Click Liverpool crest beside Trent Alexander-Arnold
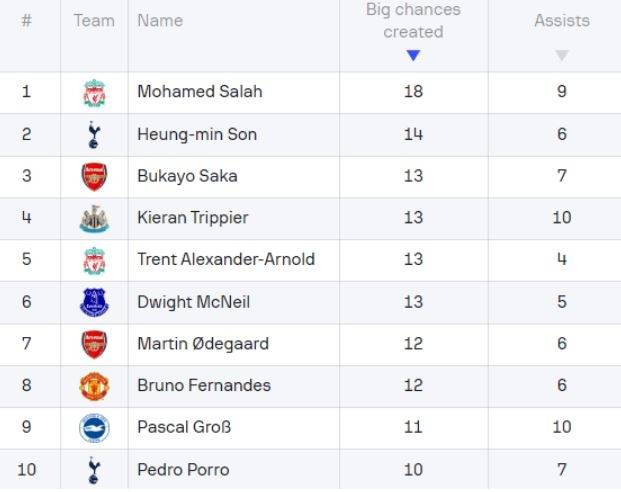This screenshot has height=492, width=621. pos(94,260)
